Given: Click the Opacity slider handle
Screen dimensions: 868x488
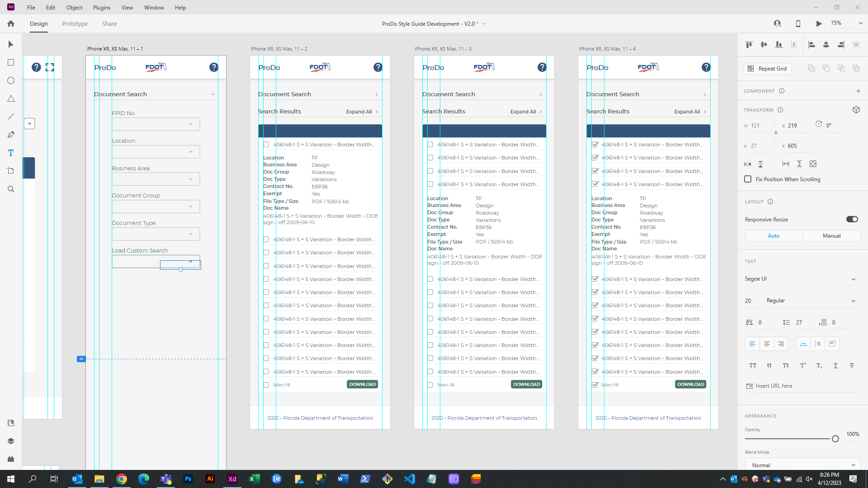Looking at the screenshot, I should coord(835,439).
